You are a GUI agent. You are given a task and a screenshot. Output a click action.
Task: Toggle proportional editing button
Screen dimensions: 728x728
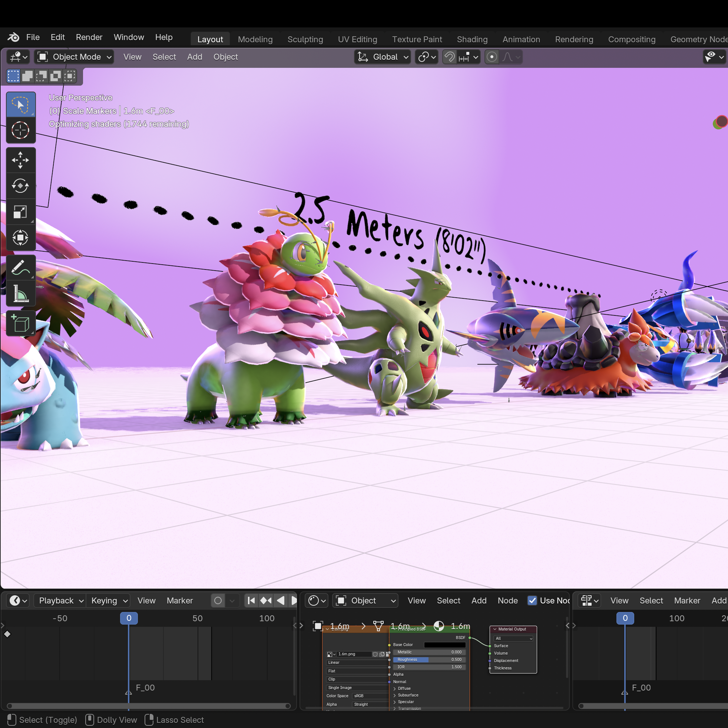[492, 57]
